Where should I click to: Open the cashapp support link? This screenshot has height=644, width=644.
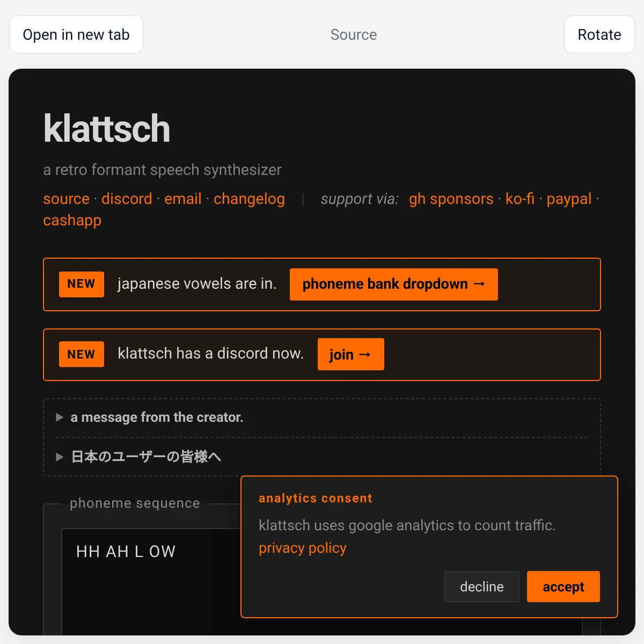(72, 221)
